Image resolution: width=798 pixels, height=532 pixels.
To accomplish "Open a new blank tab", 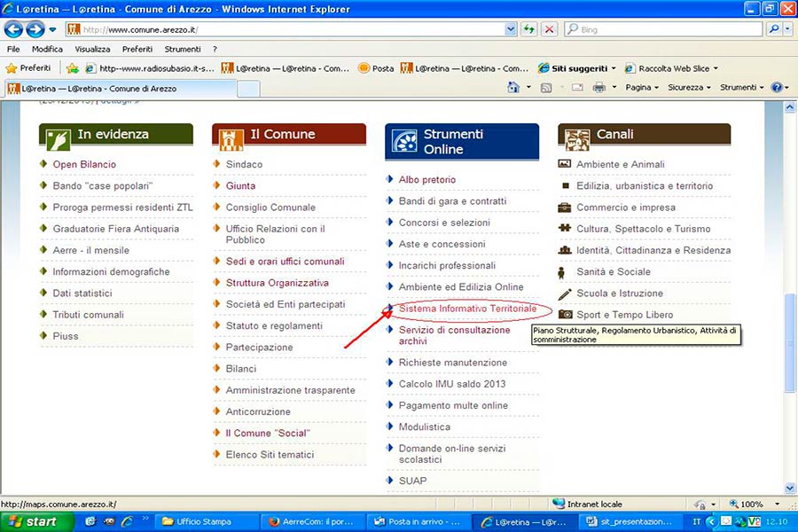I will (x=249, y=89).
